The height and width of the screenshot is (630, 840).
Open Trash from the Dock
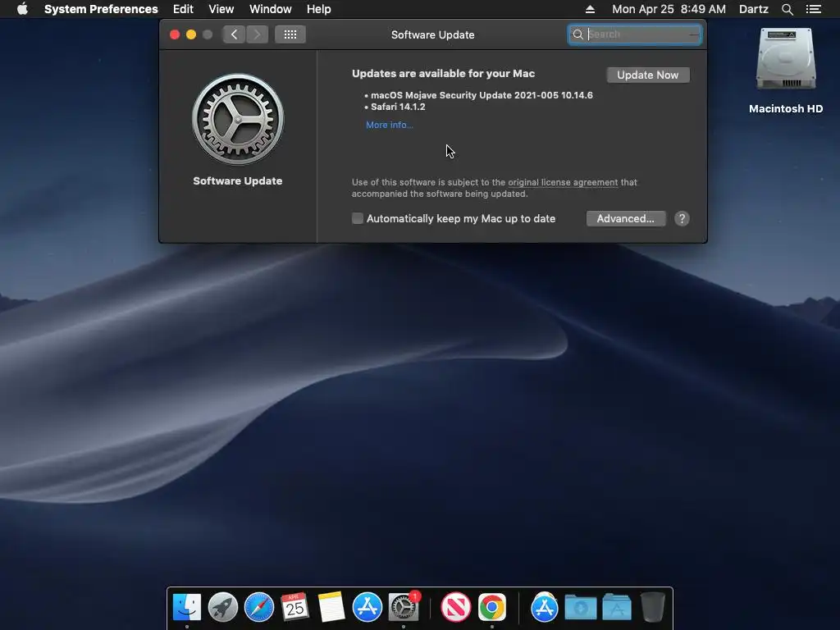652,607
